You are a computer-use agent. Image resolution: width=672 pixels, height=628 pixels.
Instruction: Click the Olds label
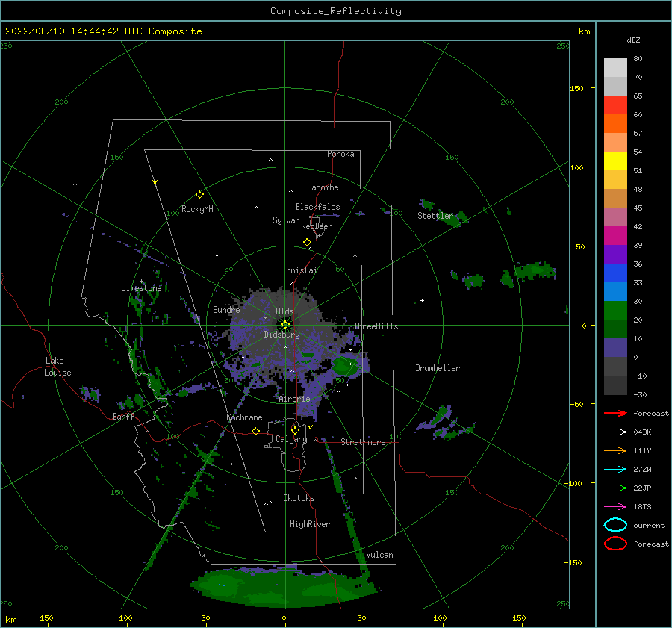click(x=284, y=311)
